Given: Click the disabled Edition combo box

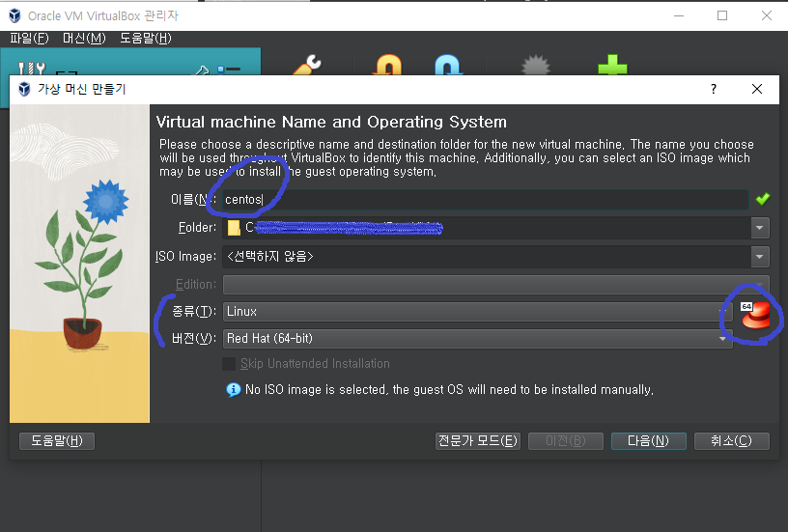Looking at the screenshot, I should [x=495, y=284].
